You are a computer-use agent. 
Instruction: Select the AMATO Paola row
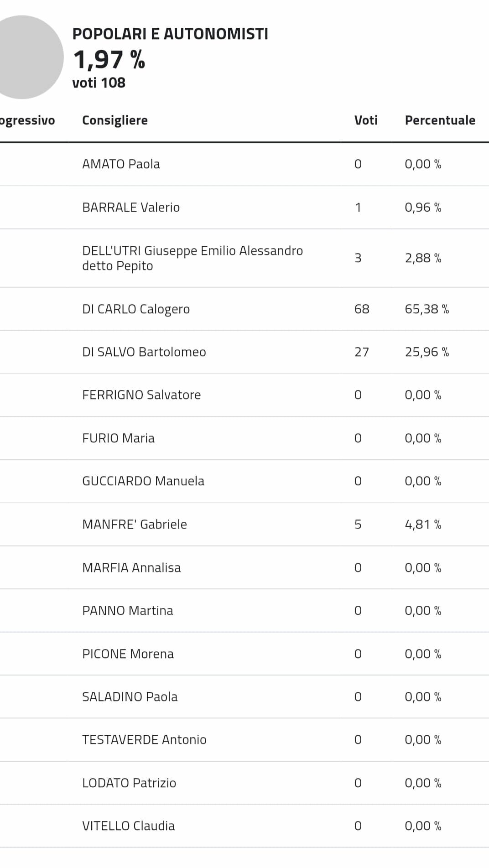tap(244, 164)
